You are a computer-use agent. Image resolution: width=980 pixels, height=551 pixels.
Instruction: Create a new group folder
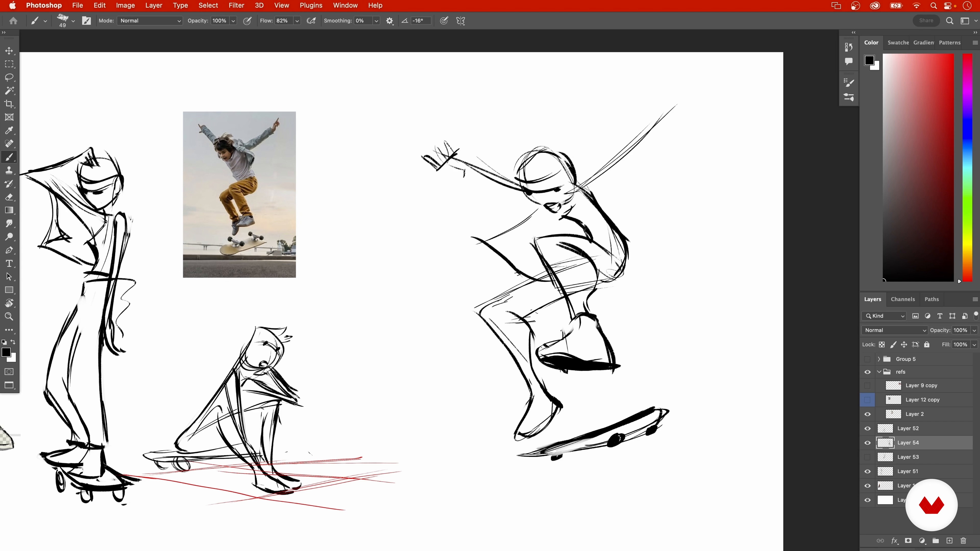click(x=936, y=541)
